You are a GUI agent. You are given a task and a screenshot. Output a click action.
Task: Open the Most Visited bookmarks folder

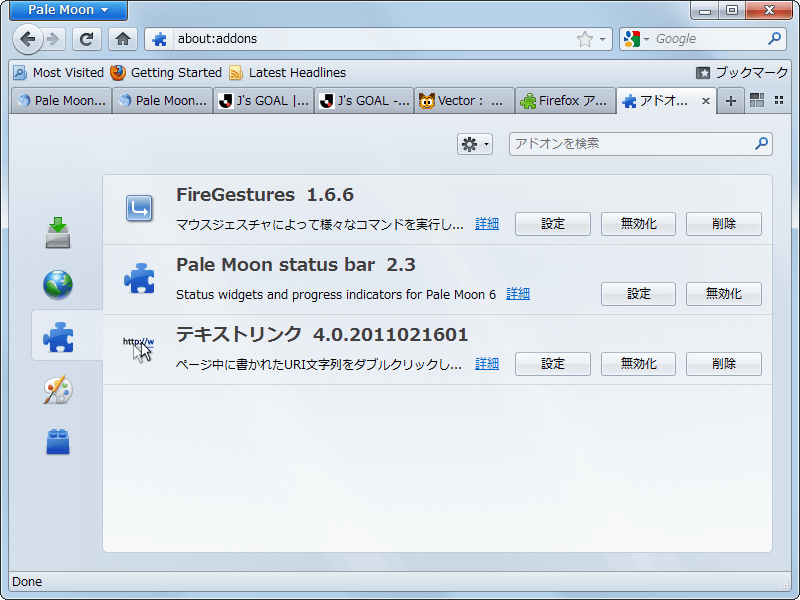click(x=58, y=72)
